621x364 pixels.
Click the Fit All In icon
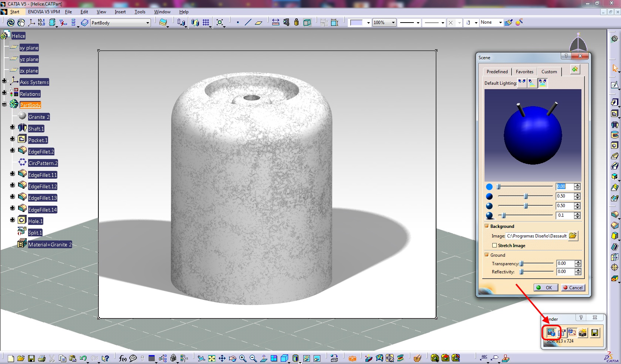(212, 358)
